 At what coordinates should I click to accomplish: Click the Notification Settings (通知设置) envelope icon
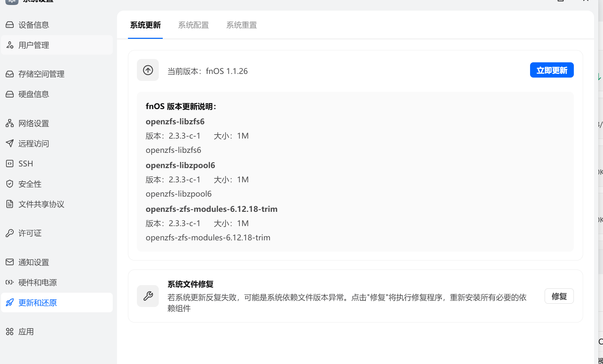tap(10, 262)
